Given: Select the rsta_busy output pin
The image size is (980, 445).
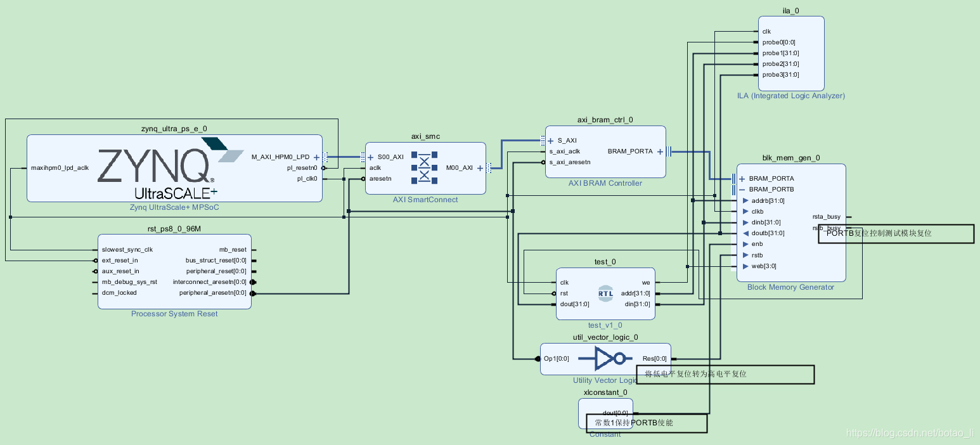Looking at the screenshot, I should pyautogui.click(x=826, y=217).
